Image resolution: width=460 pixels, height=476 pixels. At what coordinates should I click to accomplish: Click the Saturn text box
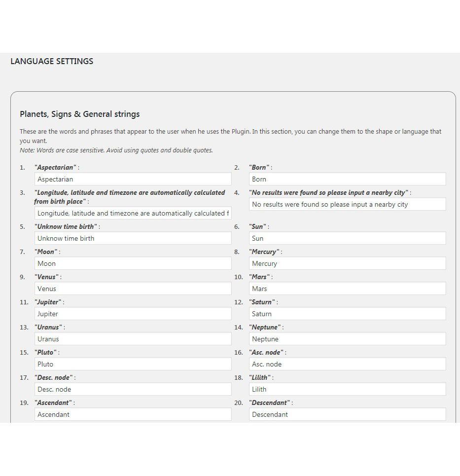point(347,314)
